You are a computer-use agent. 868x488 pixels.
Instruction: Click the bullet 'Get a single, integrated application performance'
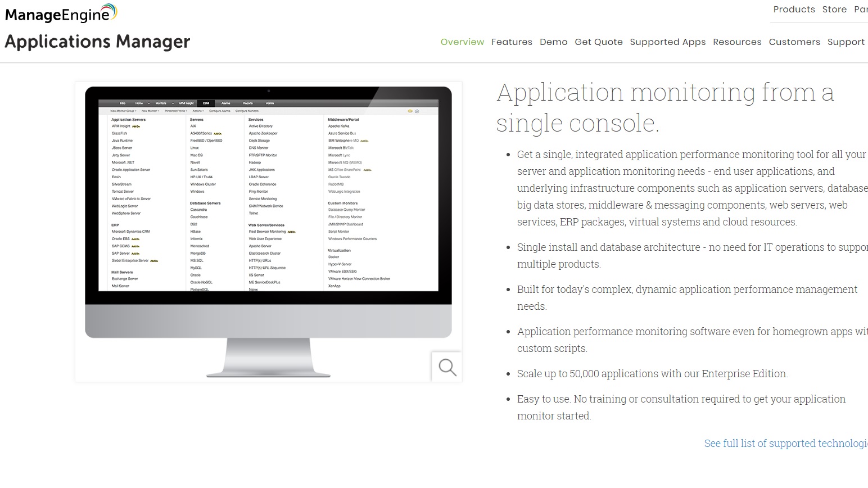[x=693, y=188]
